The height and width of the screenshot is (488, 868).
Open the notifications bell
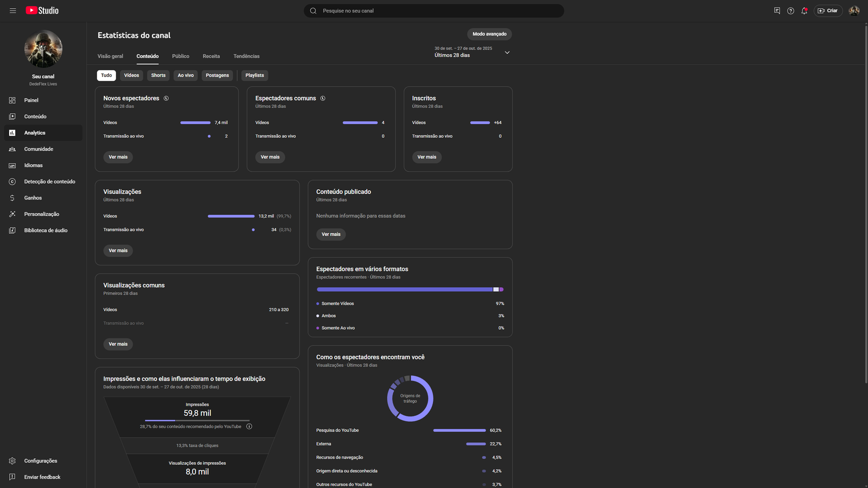click(x=804, y=11)
